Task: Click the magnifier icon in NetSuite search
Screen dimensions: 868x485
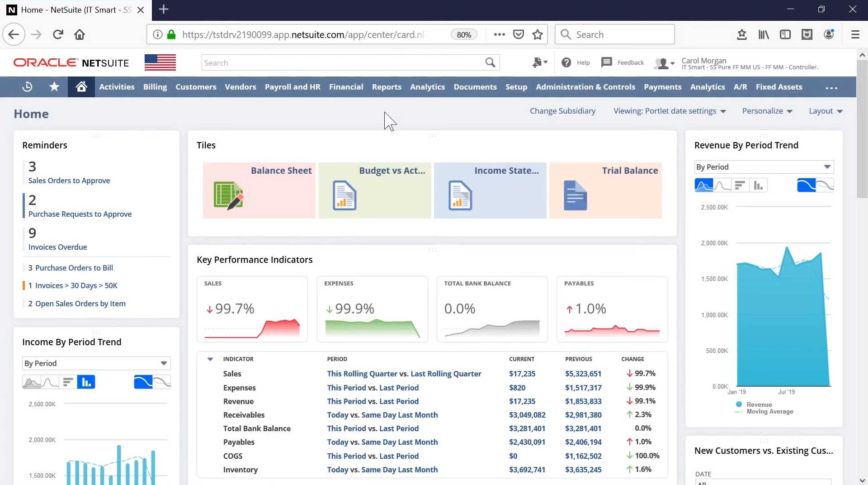Action: point(490,62)
